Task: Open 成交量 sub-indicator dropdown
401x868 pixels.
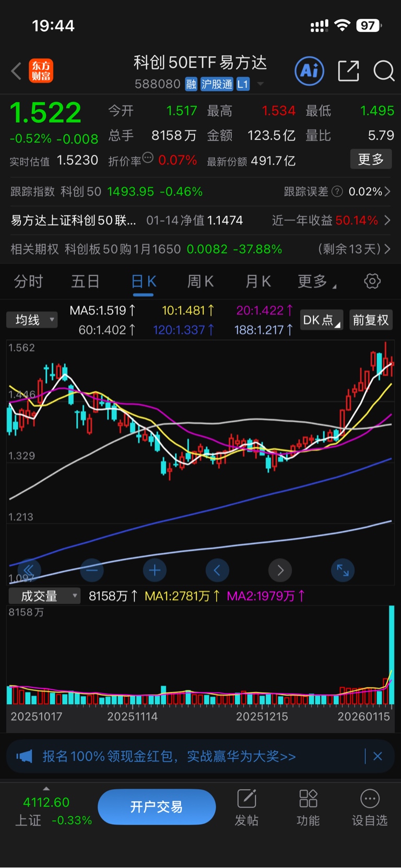Action: point(44,596)
